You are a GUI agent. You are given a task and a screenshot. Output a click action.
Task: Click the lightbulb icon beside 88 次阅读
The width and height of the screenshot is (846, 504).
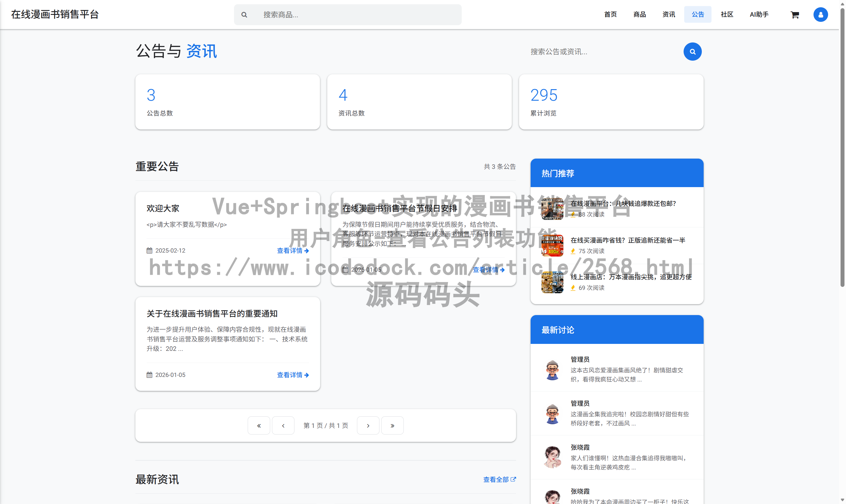pyautogui.click(x=573, y=215)
